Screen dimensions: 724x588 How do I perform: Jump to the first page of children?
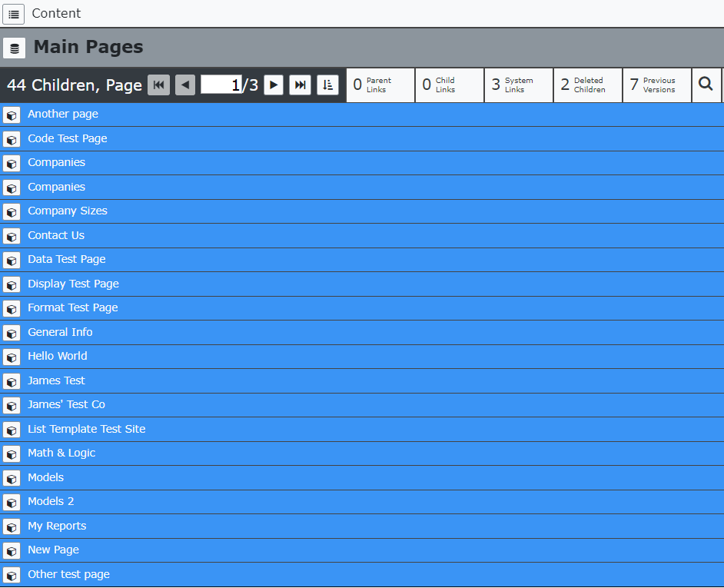pos(159,85)
